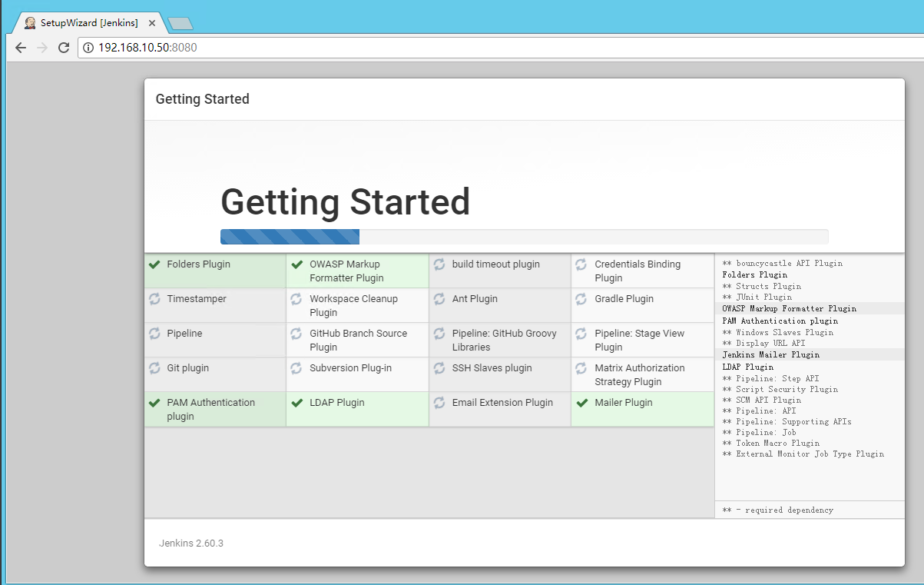Click the Jenkins favicon on the tab
Viewport: 924px width, 585px height.
(x=30, y=23)
